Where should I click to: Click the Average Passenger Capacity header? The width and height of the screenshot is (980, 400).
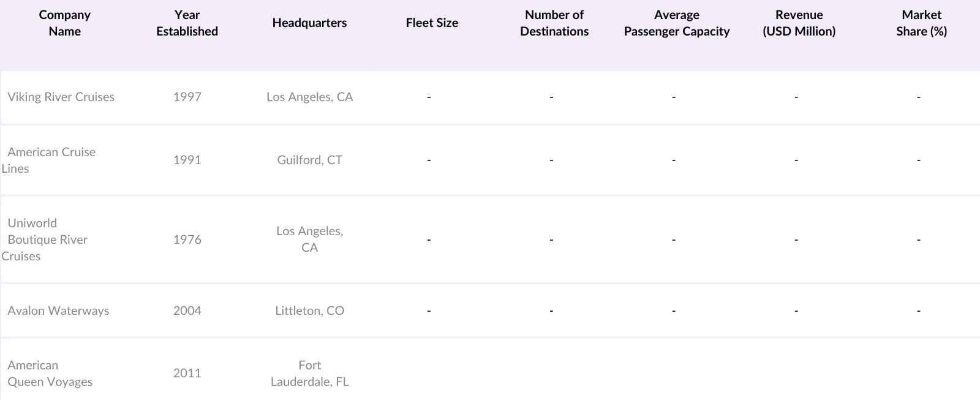coord(677,23)
